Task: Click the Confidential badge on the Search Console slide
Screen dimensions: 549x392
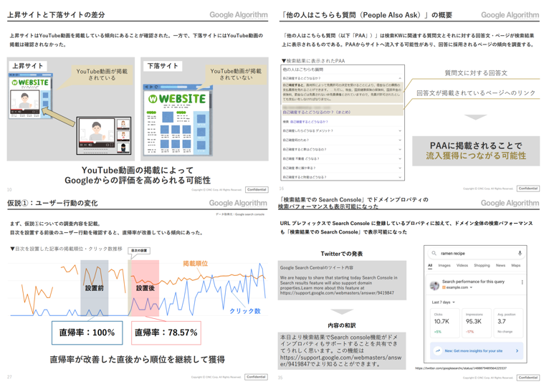Action: click(528, 378)
